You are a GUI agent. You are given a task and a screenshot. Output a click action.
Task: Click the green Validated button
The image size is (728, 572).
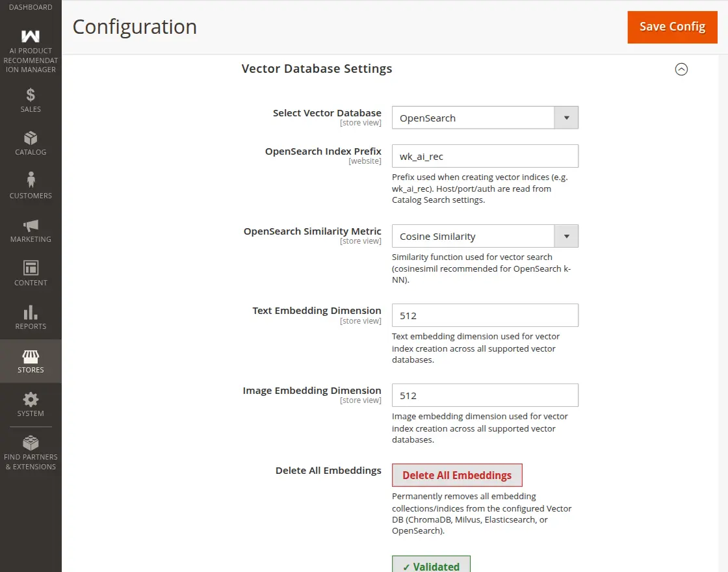pos(431,565)
